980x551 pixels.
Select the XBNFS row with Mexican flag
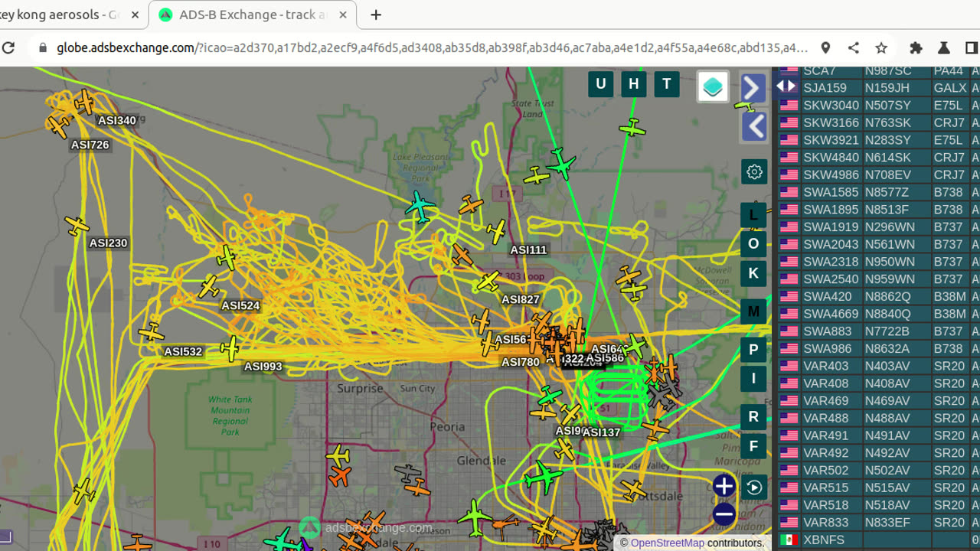(879, 540)
